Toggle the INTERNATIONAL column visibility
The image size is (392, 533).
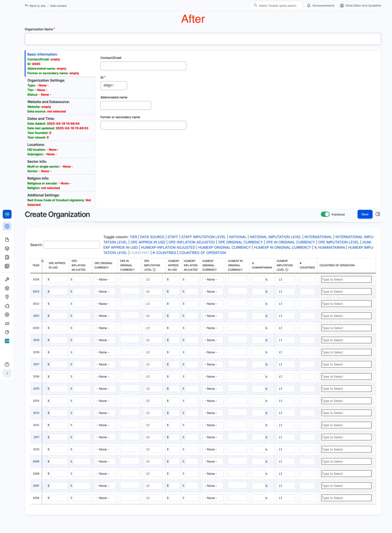(x=318, y=237)
